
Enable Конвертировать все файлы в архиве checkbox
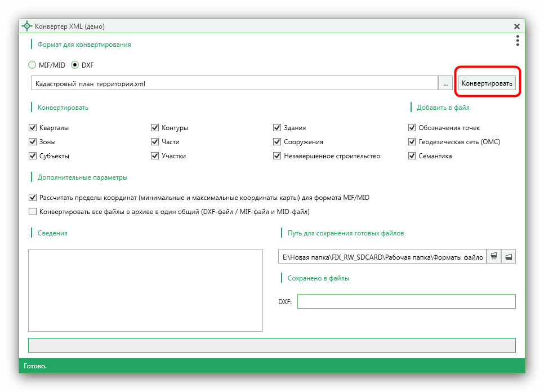pyautogui.click(x=33, y=211)
